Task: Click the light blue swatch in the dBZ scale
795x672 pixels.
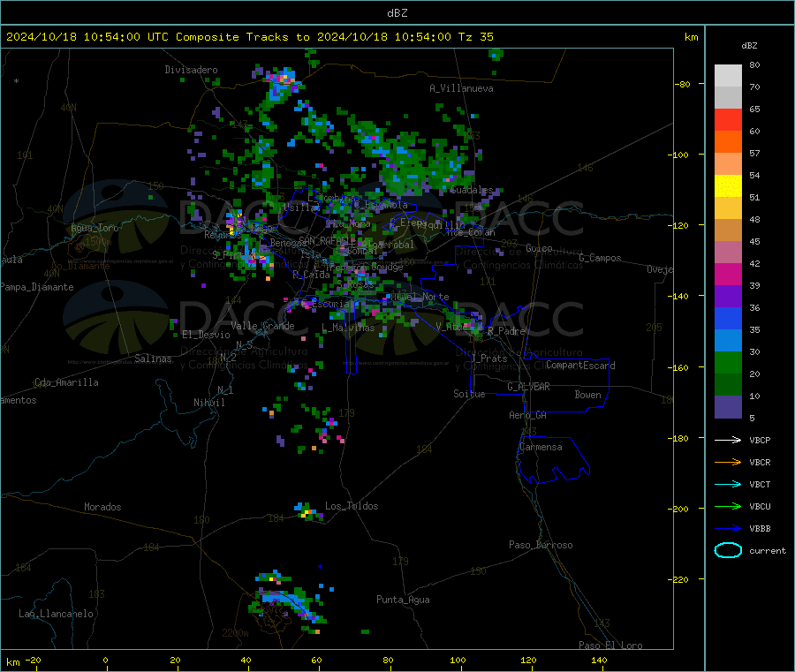Action: (x=728, y=341)
